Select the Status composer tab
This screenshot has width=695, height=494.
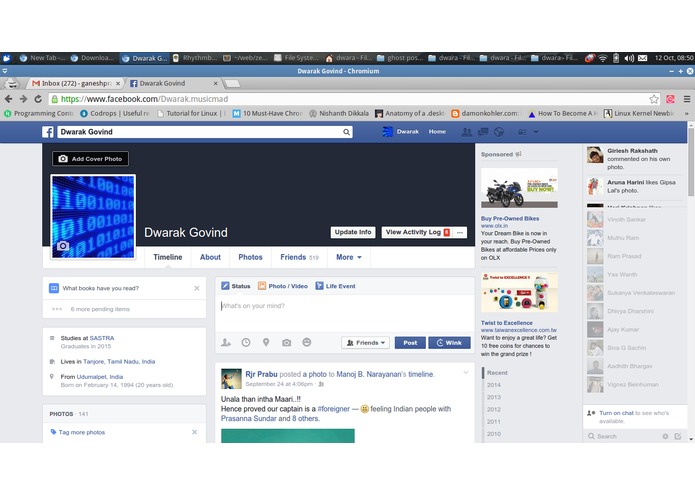[236, 286]
